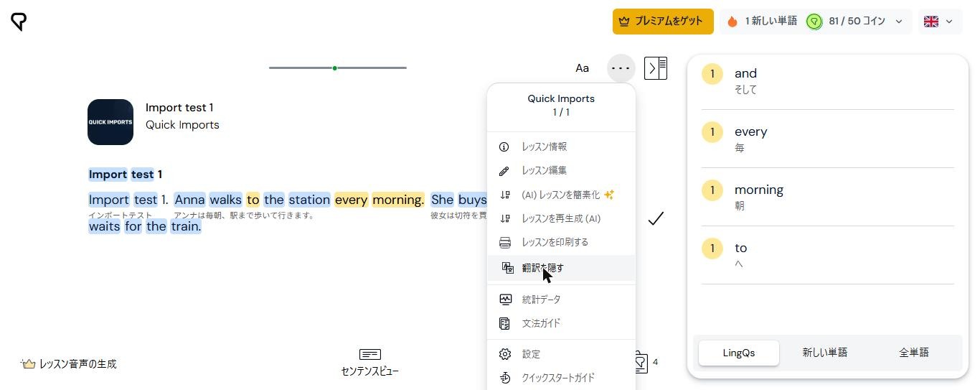Viewport: 980px width, 390px height.
Task: Click status badge 1 beside sidebar 'every'
Action: pos(712,132)
